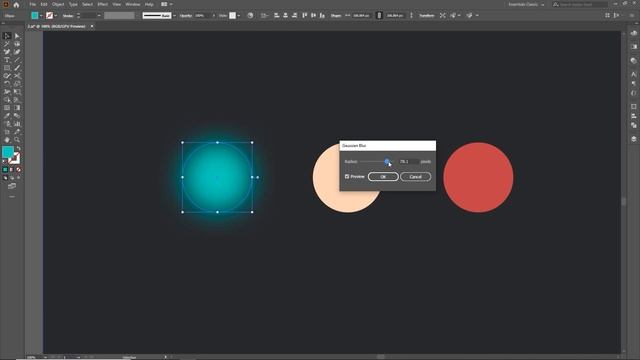Open the Help menu
Image resolution: width=640 pixels, height=360 pixels.
click(x=149, y=4)
